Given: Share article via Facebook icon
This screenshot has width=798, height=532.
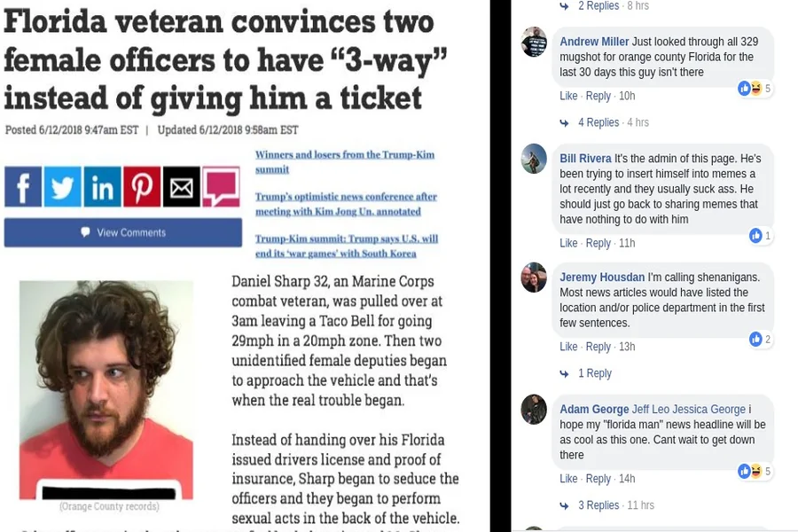Looking at the screenshot, I should (23, 186).
